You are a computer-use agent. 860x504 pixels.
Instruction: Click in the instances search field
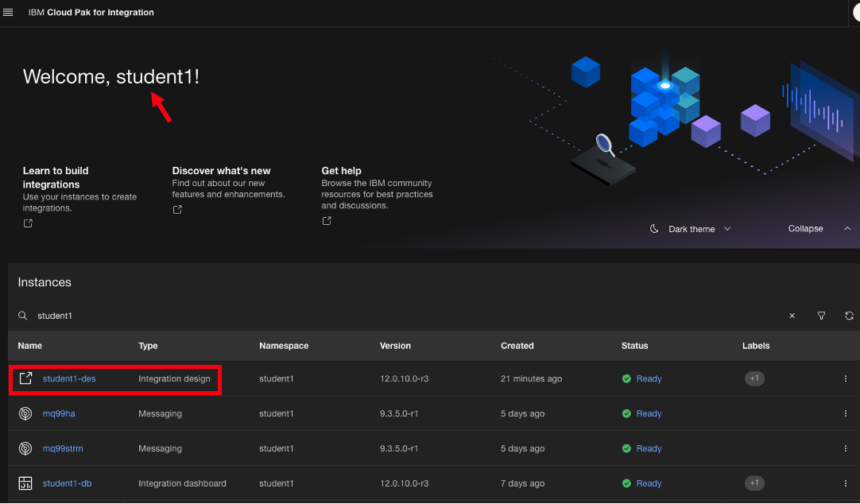tap(397, 316)
